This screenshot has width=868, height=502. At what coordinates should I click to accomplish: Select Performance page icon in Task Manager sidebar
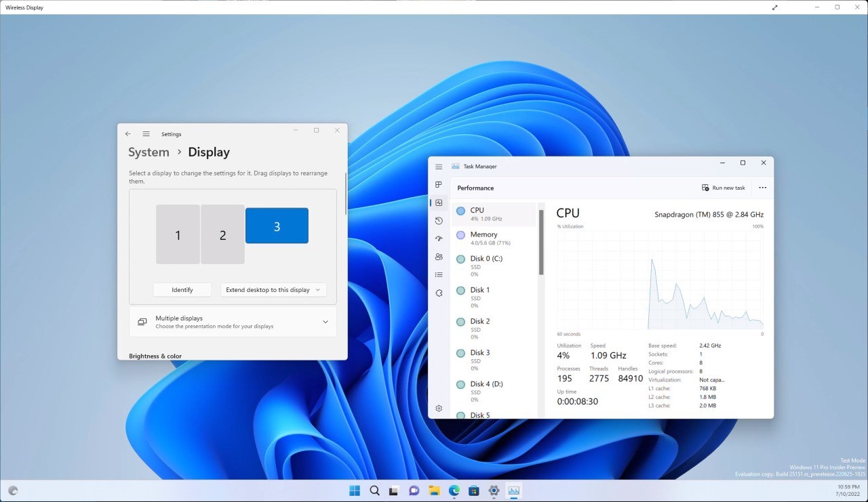coord(439,203)
